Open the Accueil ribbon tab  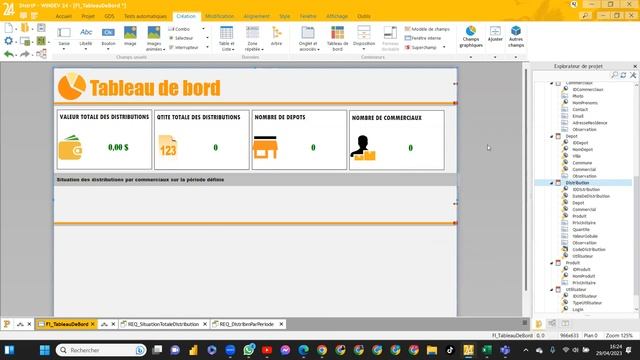pos(64,16)
